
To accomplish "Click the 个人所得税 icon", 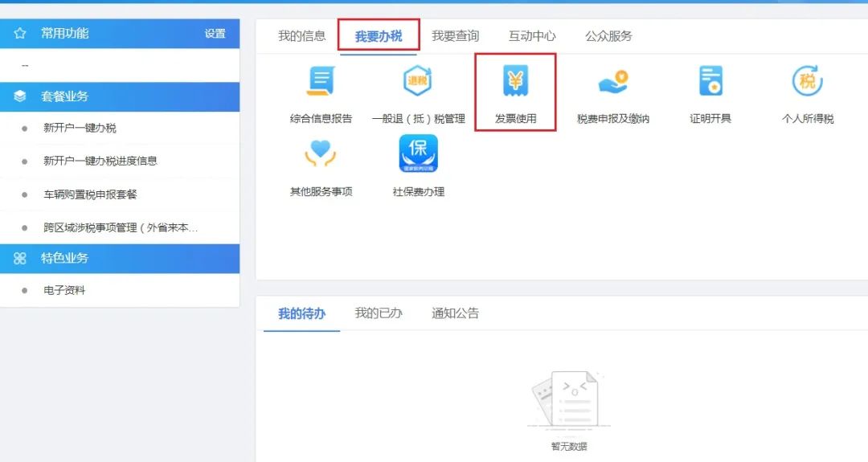I will (x=808, y=82).
